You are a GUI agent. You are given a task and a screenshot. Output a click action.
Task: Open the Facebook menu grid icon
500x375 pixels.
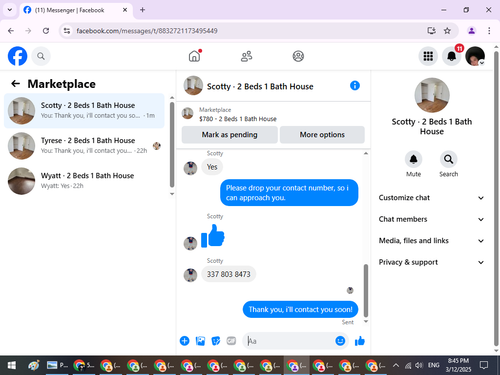tap(428, 56)
